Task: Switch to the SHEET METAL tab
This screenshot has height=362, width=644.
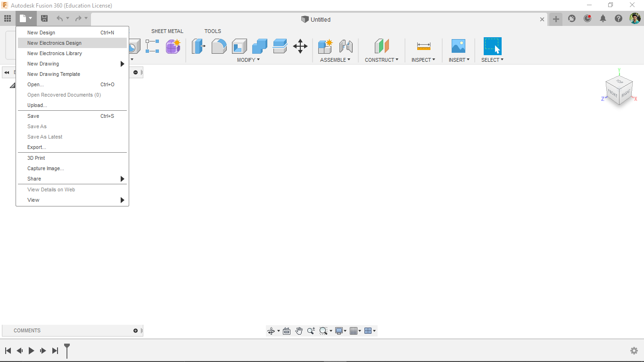Action: pos(167,31)
